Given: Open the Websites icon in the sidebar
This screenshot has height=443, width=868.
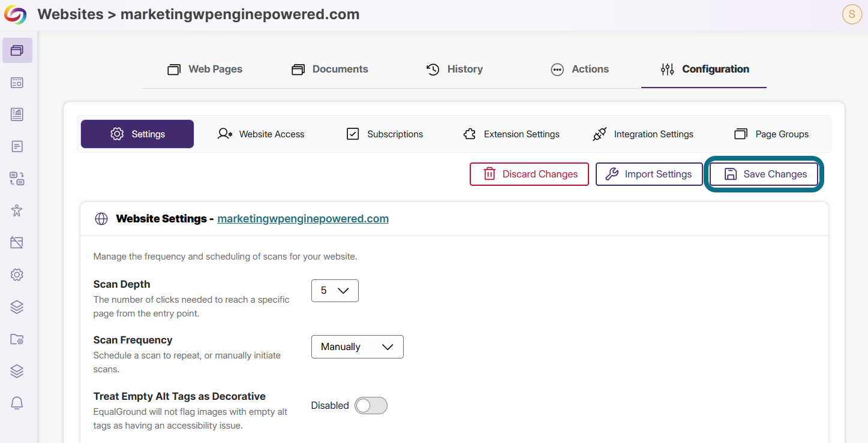Looking at the screenshot, I should tap(17, 50).
